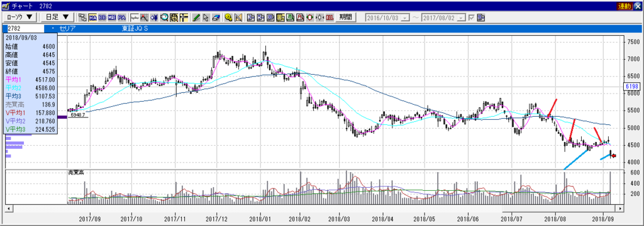Click the third blue period icon

click(270, 17)
